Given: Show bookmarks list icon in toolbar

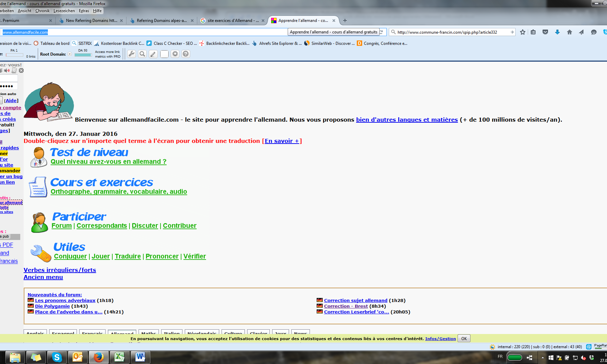Looking at the screenshot, I should point(533,32).
